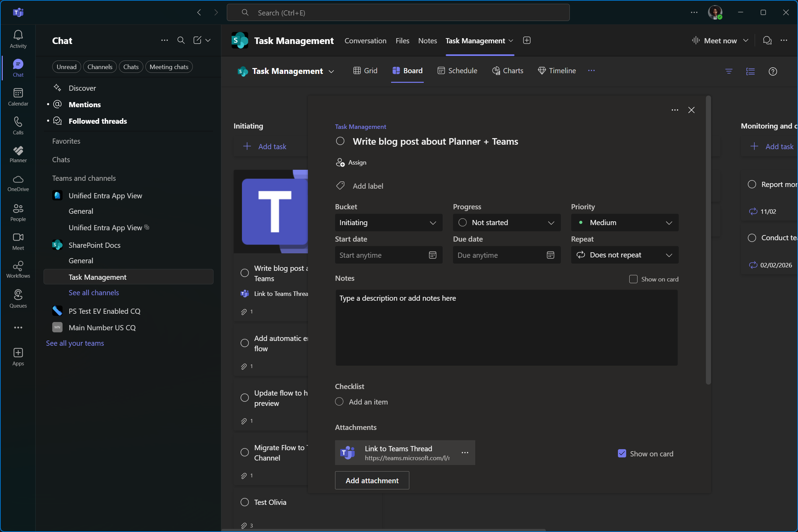Start a new chat with compose icon
798x532 pixels.
197,40
